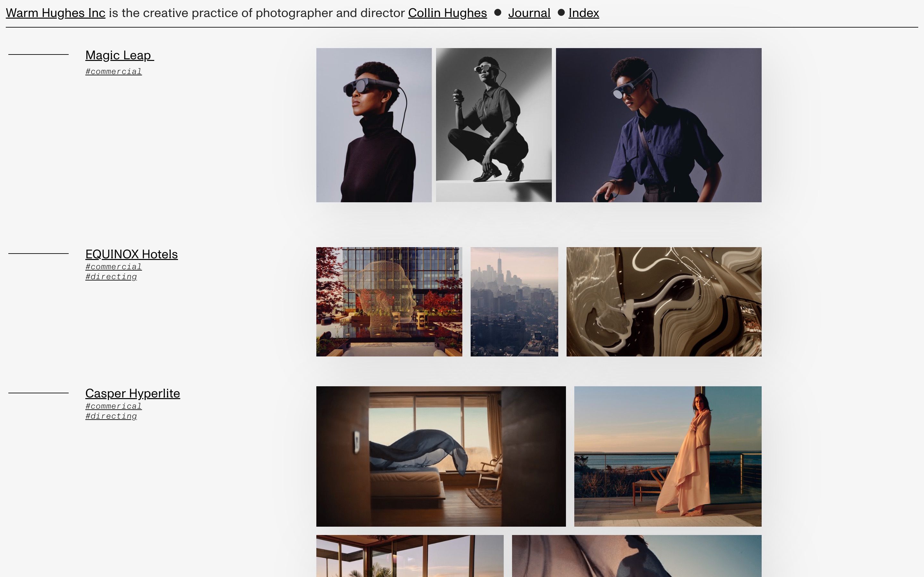Open the woman in draped blanket photo
The width and height of the screenshot is (924, 577).
[667, 456]
